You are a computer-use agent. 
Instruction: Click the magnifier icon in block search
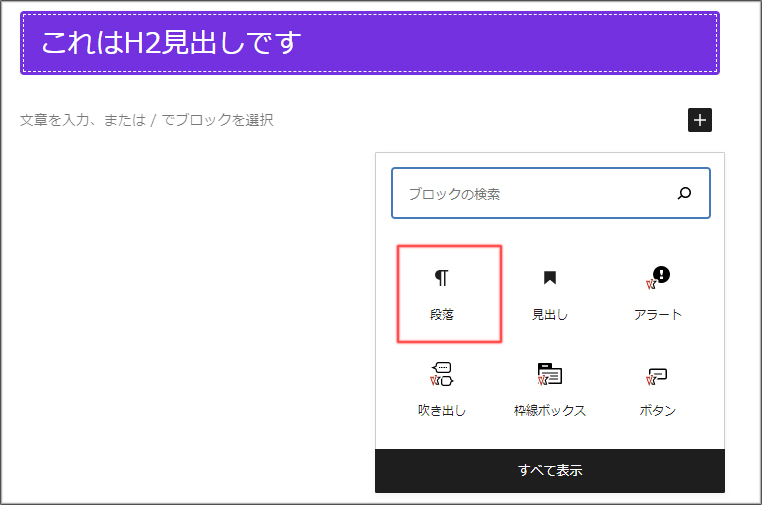(x=684, y=194)
